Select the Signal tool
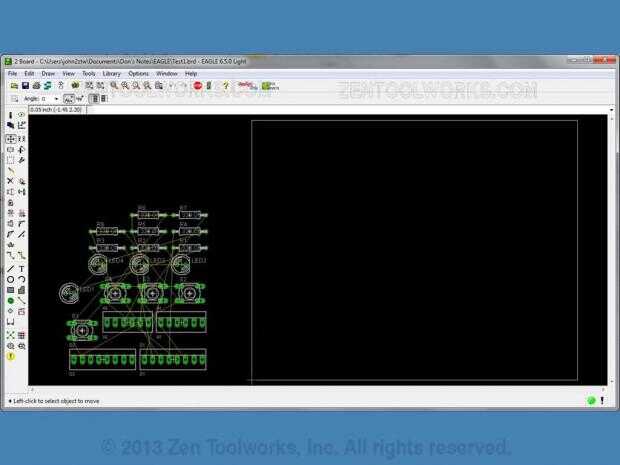This screenshot has height=465, width=620. tap(21, 301)
